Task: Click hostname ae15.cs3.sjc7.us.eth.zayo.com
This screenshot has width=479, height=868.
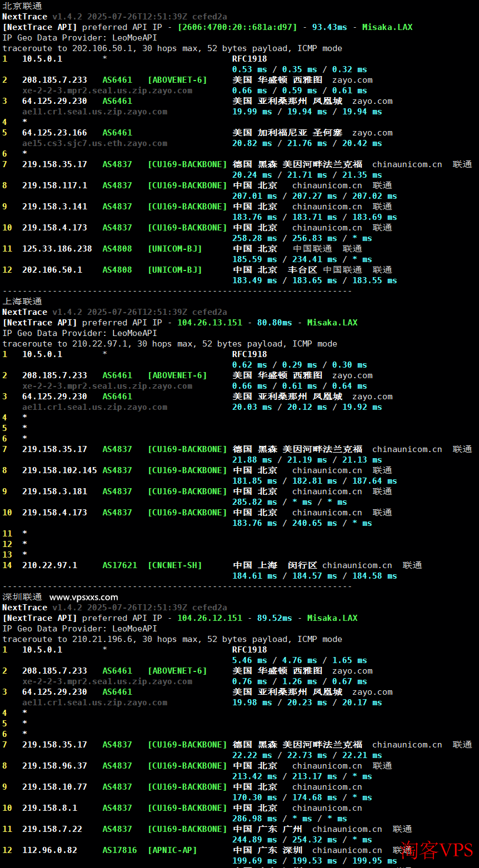Action: 94,143
